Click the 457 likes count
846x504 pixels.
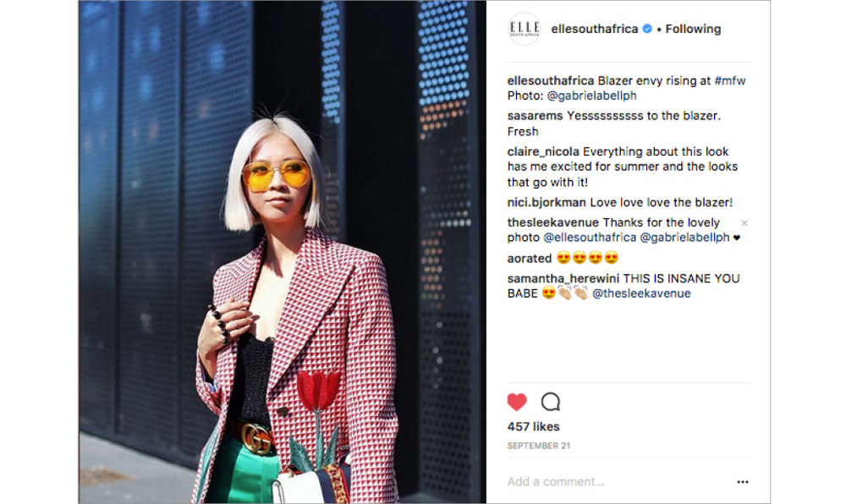tap(533, 427)
